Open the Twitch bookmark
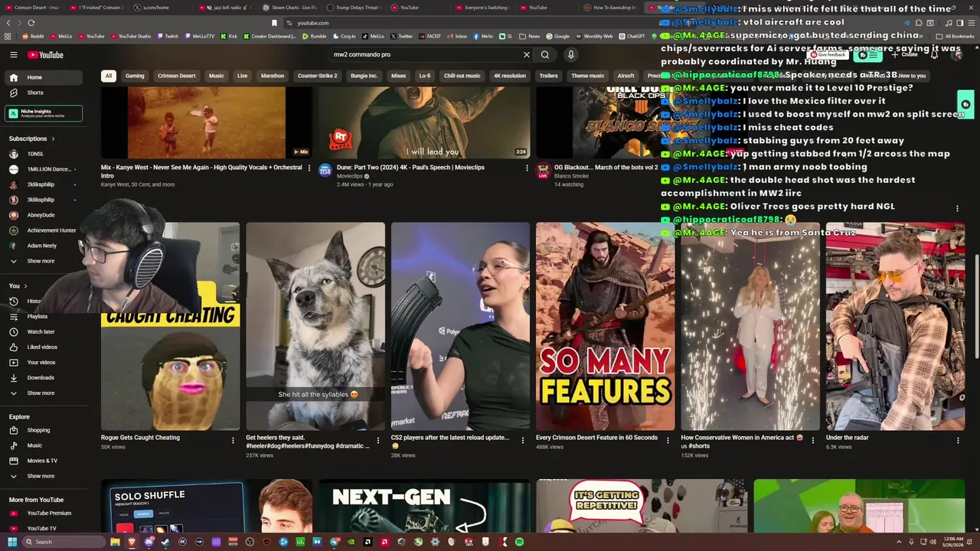 168,36
